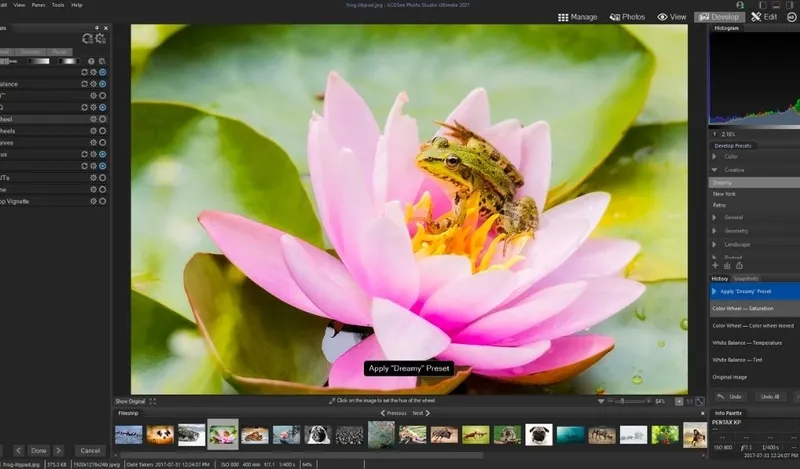Image resolution: width=800 pixels, height=469 pixels.
Task: Toggle the Color Wheel group enable circle
Action: point(102,118)
